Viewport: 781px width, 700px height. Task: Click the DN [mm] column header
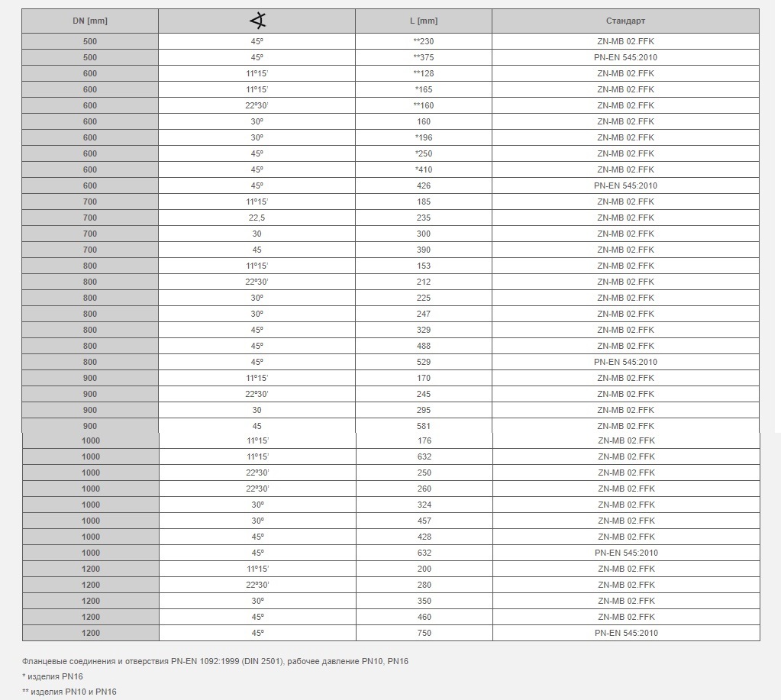pos(89,21)
